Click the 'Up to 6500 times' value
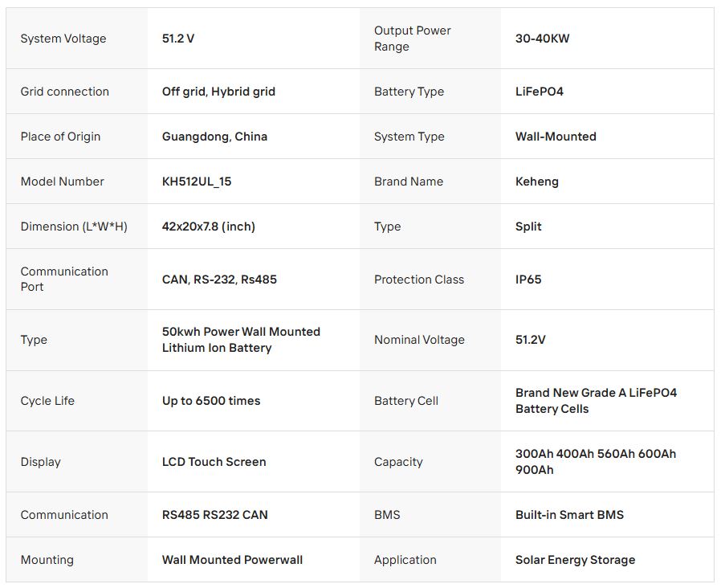Screen dimensions: 721x588 coord(211,401)
